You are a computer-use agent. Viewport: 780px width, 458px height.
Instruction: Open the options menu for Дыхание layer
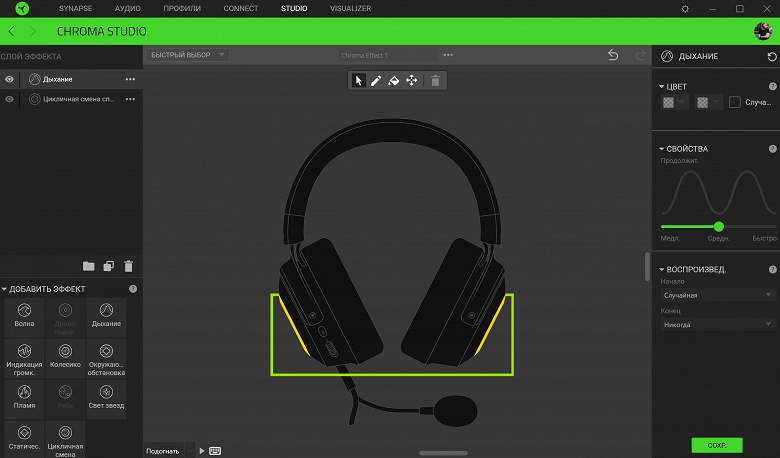pos(130,80)
